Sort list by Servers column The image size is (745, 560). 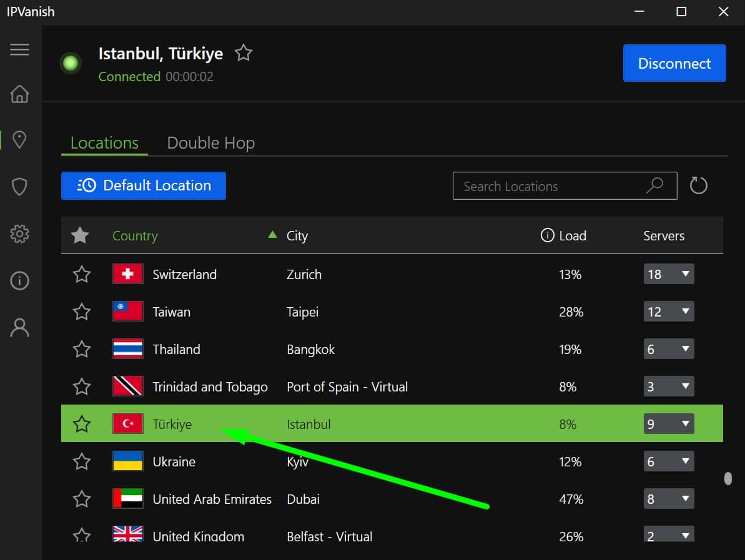(664, 235)
